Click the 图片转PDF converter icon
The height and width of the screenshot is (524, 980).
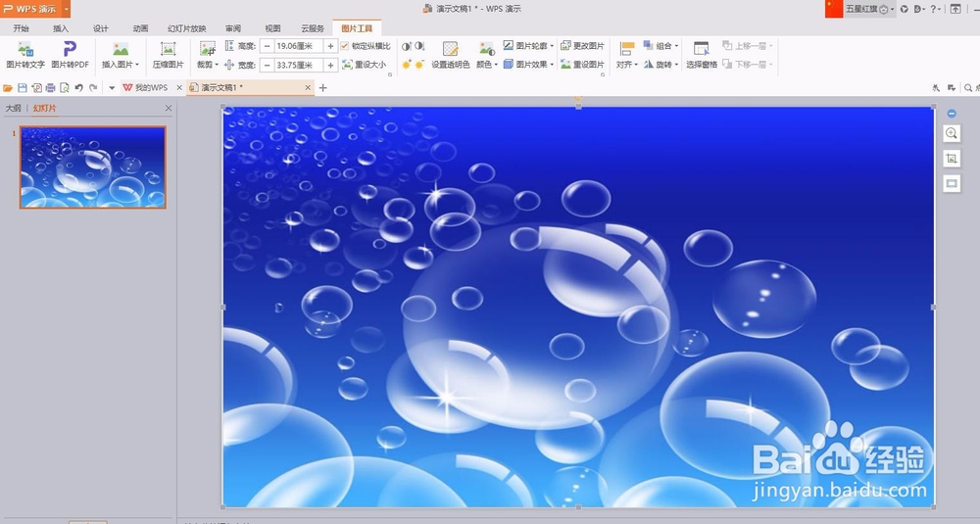click(x=70, y=49)
